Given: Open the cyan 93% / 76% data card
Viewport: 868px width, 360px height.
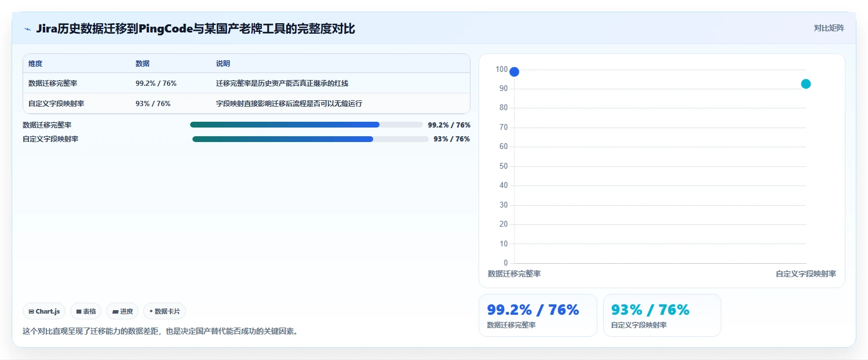Looking at the screenshot, I should coord(662,315).
